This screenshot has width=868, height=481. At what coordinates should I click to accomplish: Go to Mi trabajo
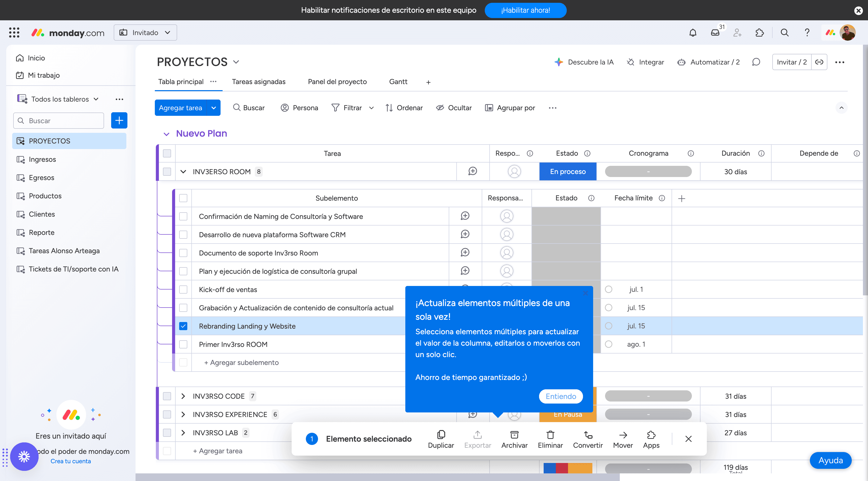38,75
